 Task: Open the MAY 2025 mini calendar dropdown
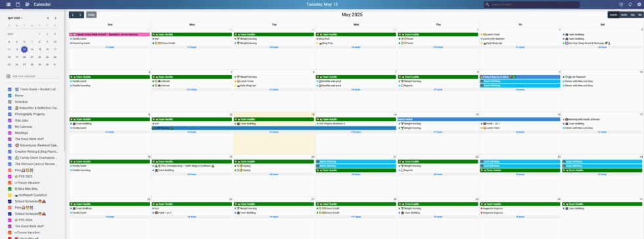15,18
